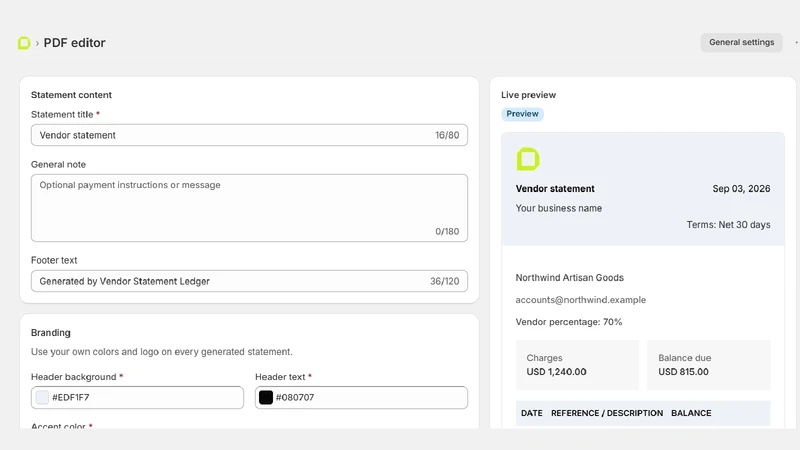Click the 16/80 character counter
This screenshot has width=800, height=450.
pyautogui.click(x=447, y=135)
